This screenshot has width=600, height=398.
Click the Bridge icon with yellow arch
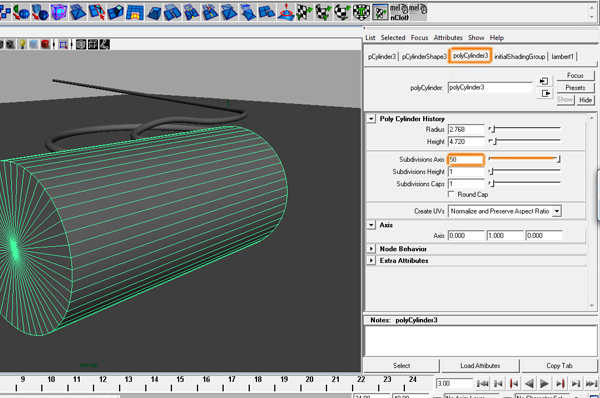[134, 13]
